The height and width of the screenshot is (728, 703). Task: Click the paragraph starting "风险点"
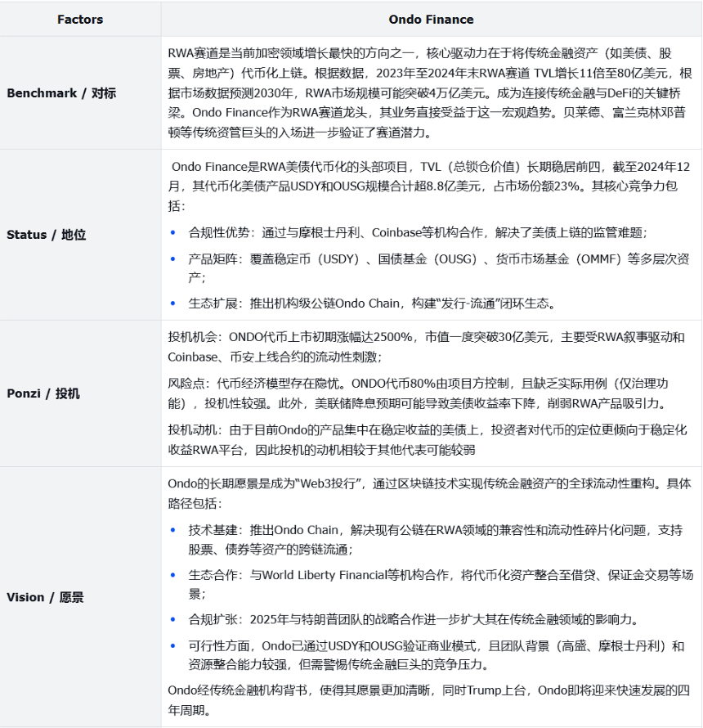click(418, 393)
